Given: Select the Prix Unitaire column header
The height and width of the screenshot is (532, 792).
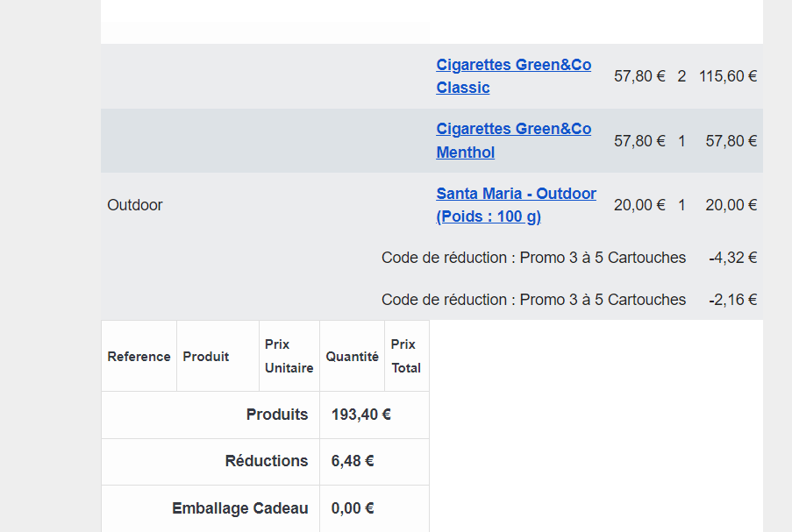Looking at the screenshot, I should click(289, 357).
